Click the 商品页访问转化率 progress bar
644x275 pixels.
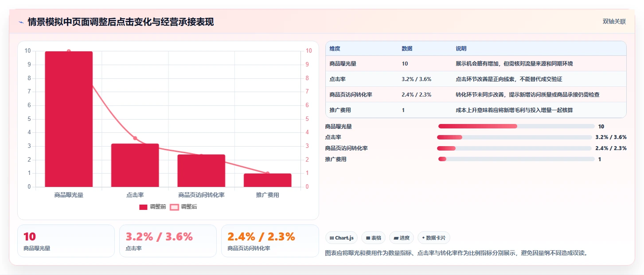click(514, 148)
